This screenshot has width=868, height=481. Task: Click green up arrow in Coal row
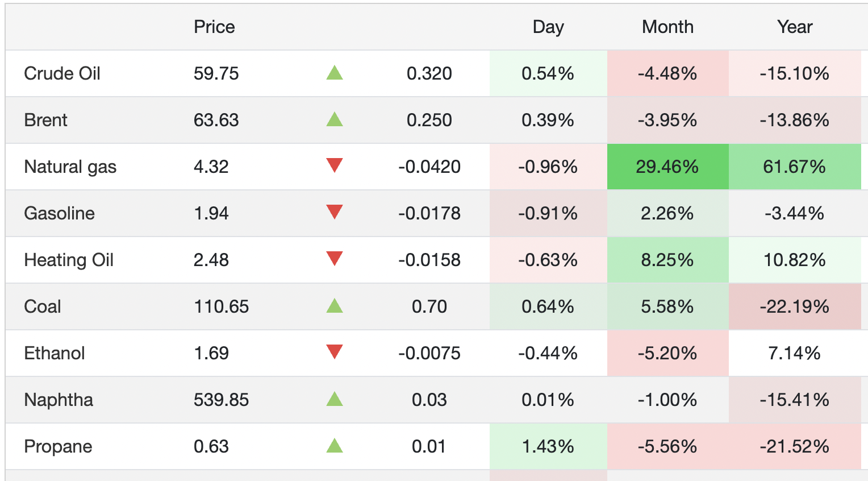335,306
